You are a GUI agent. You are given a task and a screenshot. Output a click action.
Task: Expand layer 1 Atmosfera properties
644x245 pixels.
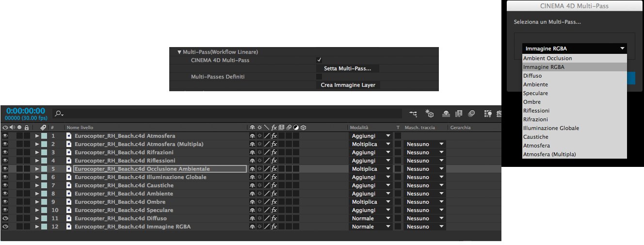pyautogui.click(x=37, y=136)
